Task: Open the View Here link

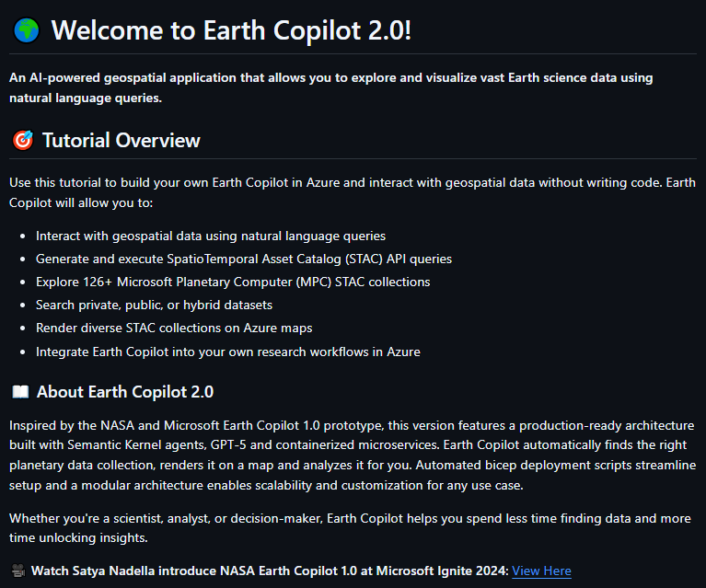Action: click(x=541, y=571)
